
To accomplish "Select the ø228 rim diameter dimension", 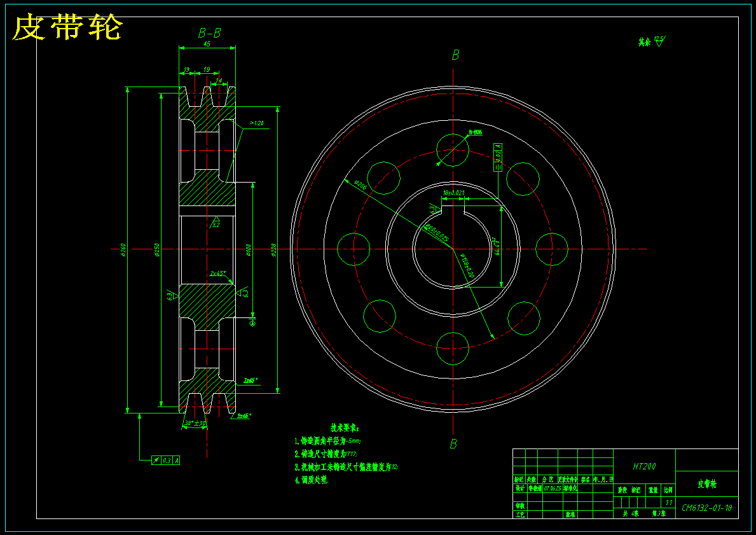I will point(273,249).
